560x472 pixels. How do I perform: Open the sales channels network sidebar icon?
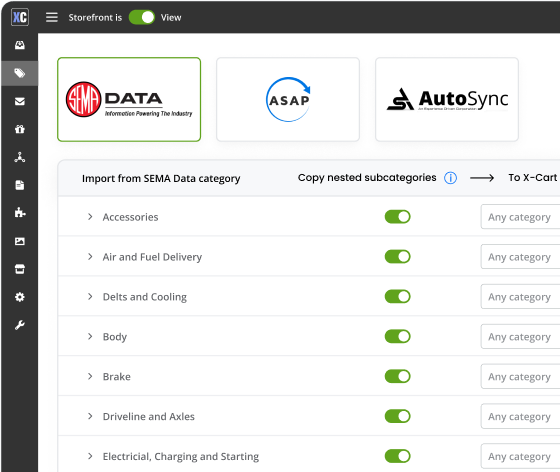[x=20, y=157]
